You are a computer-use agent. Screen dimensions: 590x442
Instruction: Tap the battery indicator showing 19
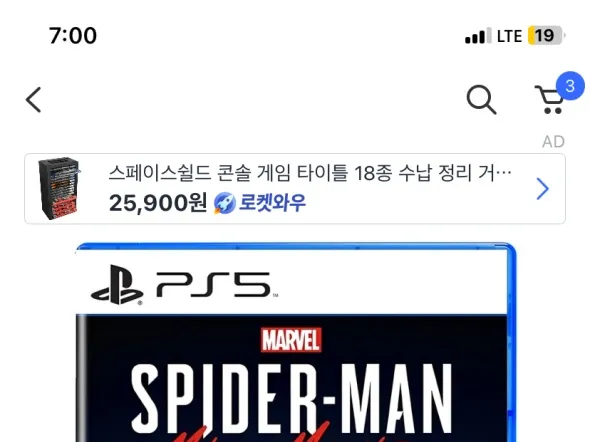tap(546, 36)
